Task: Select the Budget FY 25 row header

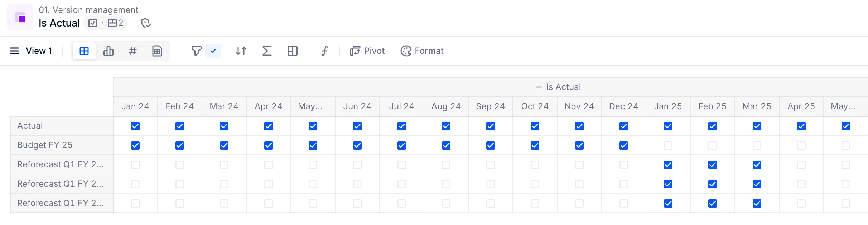Action: tap(45, 145)
